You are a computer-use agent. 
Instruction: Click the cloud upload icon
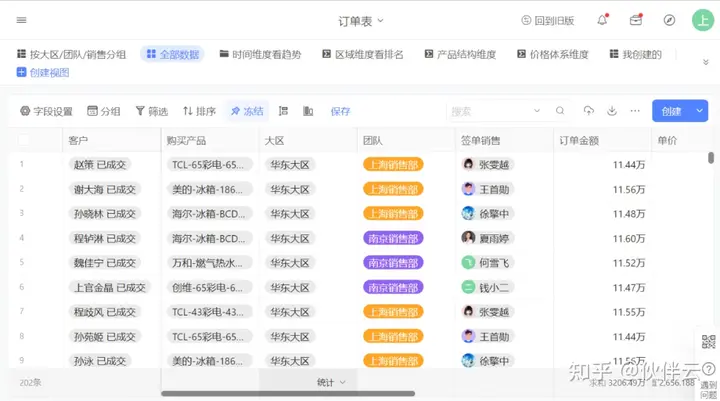click(x=589, y=111)
